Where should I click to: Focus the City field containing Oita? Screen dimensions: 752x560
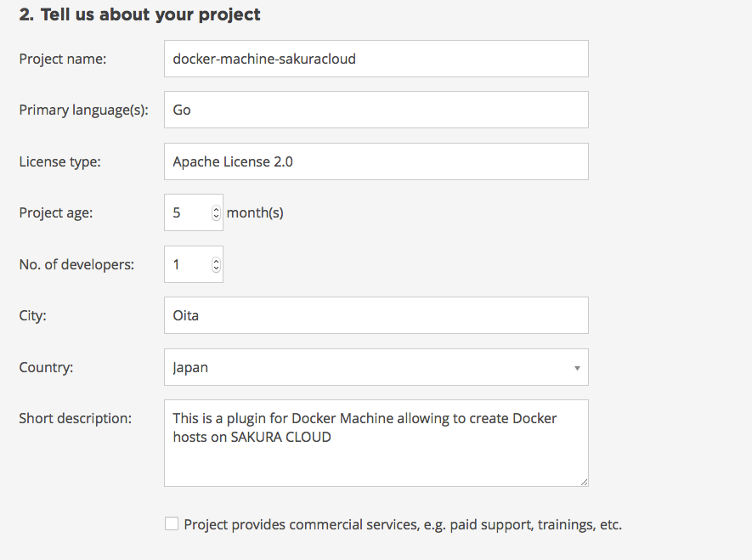(x=376, y=315)
